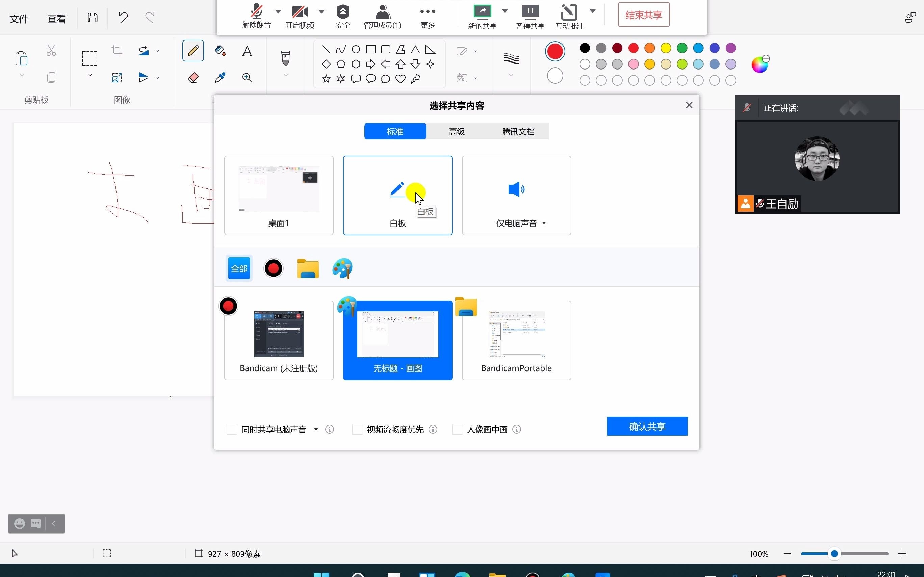Choose the green color swatch
The height and width of the screenshot is (577, 924).
click(x=682, y=48)
